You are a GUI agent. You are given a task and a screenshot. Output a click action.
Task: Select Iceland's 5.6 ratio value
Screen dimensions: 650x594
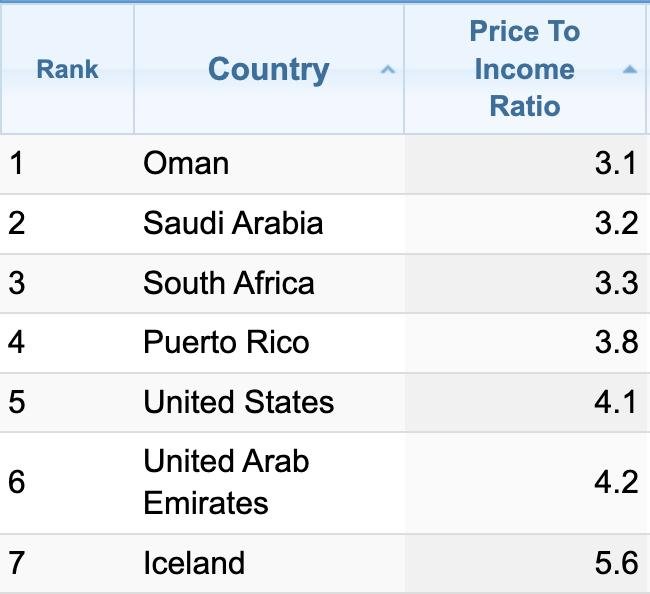[615, 563]
